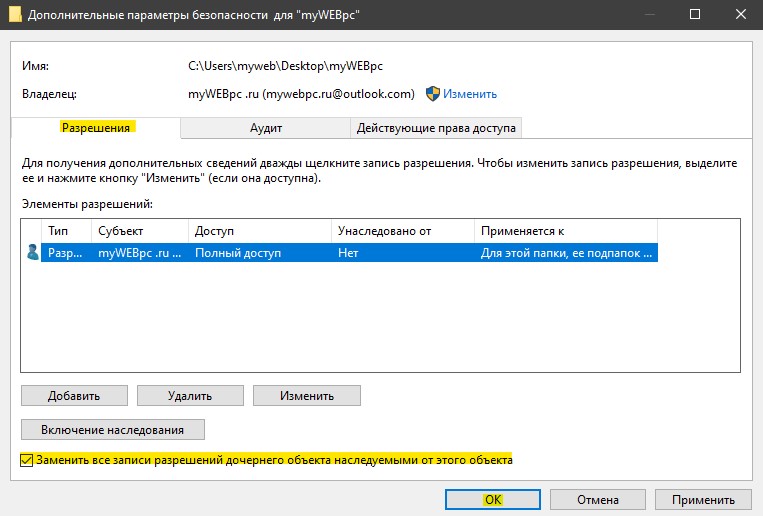Viewport: 763px width, 516px height.
Task: Open the Изменить owner link
Action: (470, 94)
